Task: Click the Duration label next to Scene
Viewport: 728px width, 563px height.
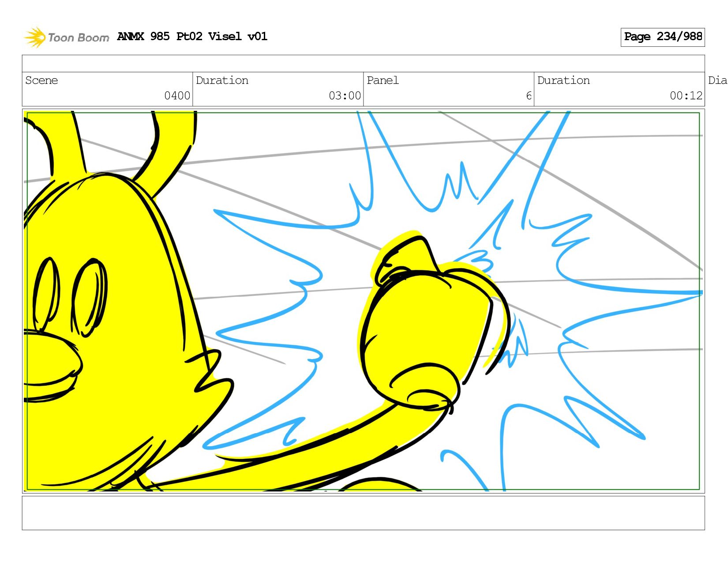Action: click(x=222, y=80)
